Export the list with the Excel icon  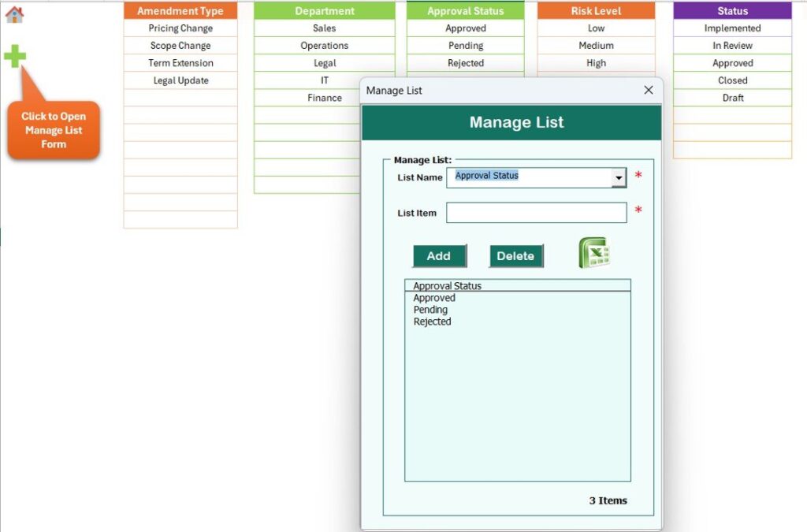pyautogui.click(x=594, y=253)
